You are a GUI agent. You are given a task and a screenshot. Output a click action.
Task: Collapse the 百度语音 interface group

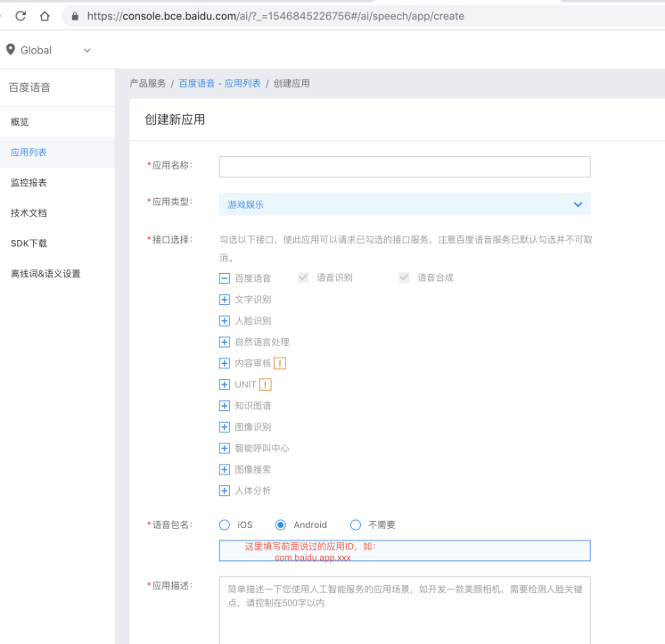225,278
